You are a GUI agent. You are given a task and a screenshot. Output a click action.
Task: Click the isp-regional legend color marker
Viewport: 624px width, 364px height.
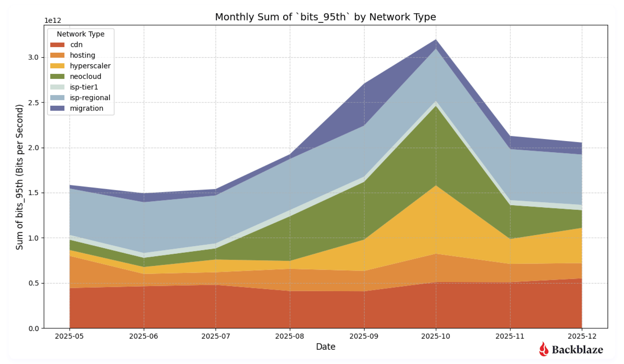[57, 98]
